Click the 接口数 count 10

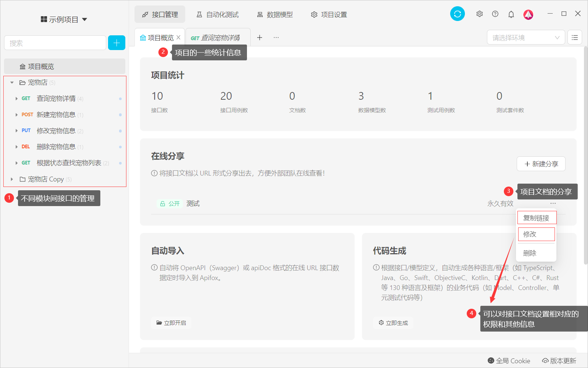tap(157, 96)
